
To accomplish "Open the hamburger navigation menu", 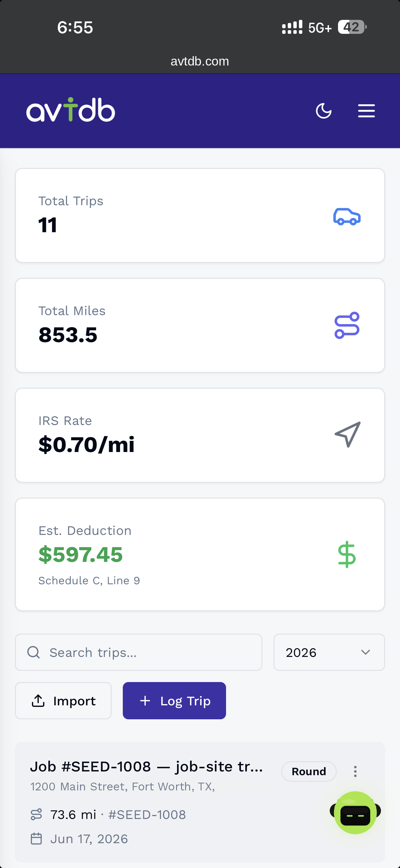I will 366,111.
